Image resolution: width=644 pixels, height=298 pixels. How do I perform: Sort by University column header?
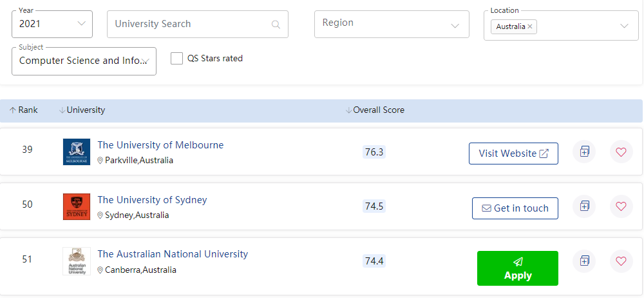[x=82, y=110]
